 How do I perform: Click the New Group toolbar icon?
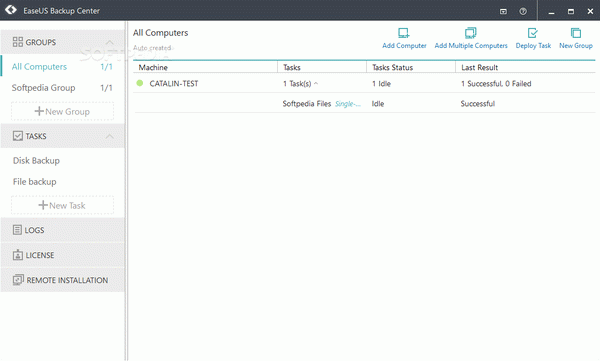tap(576, 33)
